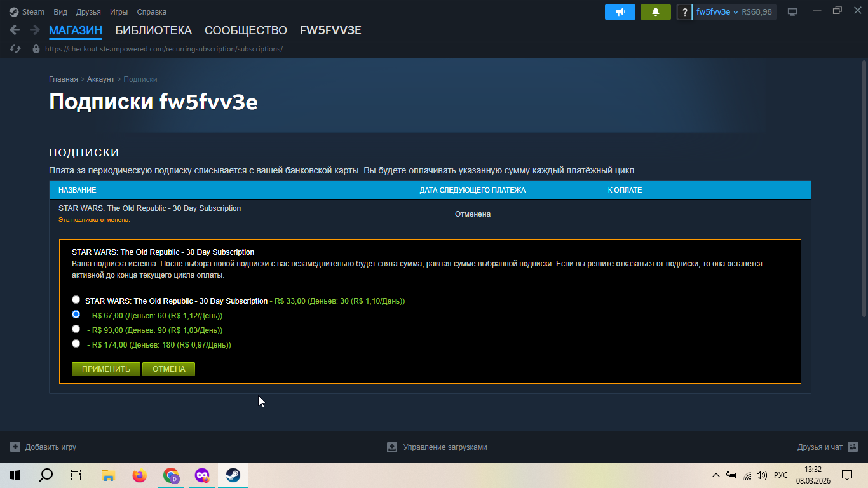Image resolution: width=868 pixels, height=488 pixels.
Task: Click 'Эта подписка отменена.' orange notice
Action: (94, 220)
